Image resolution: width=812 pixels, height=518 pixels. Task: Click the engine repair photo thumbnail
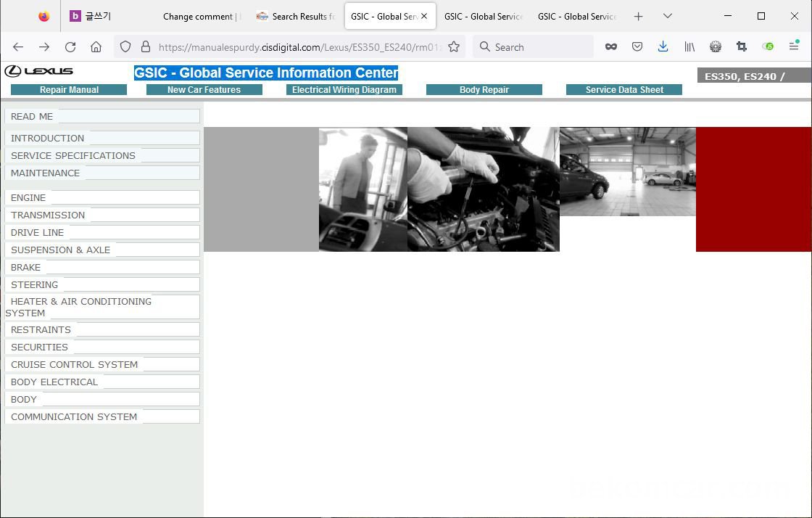(483, 189)
